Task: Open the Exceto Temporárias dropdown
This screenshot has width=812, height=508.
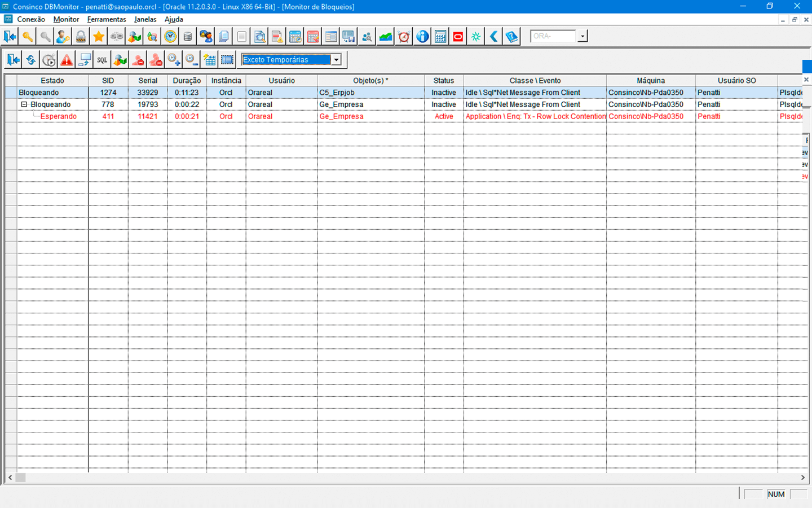Action: tap(336, 60)
